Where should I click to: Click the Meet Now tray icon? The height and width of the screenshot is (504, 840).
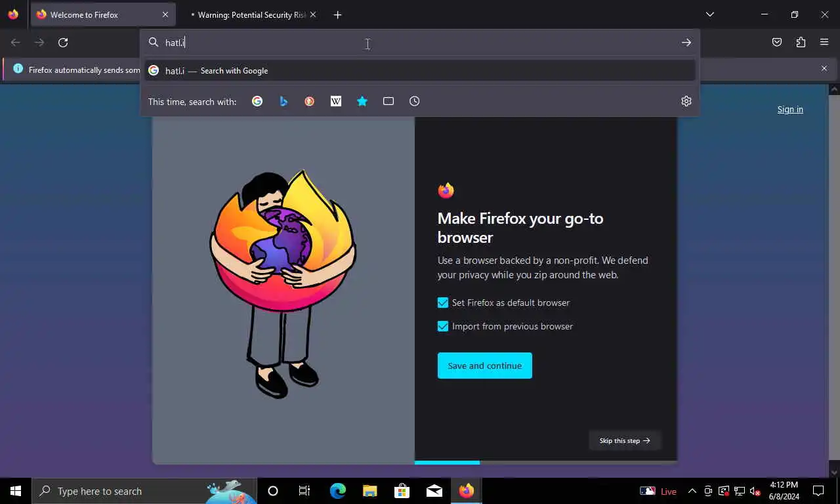708,491
